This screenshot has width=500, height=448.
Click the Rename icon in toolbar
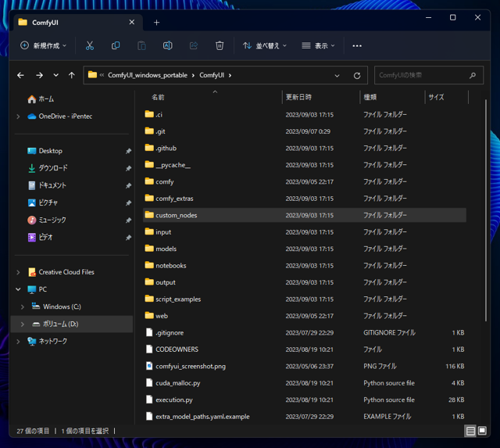click(168, 45)
